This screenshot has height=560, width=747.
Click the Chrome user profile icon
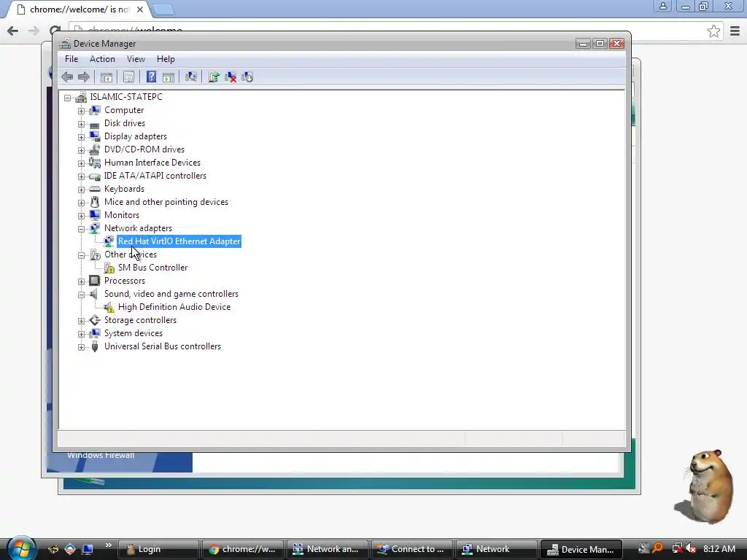pyautogui.click(x=662, y=6)
